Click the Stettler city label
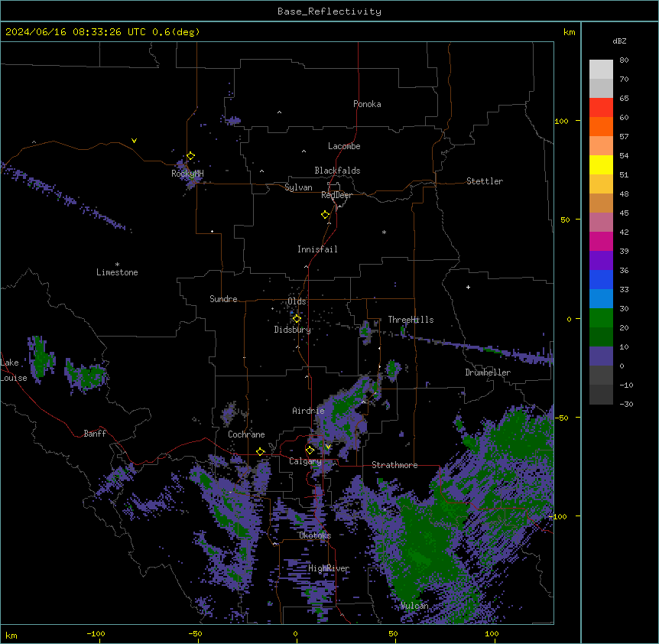Screen dimensions: 659x644 [x=485, y=181]
